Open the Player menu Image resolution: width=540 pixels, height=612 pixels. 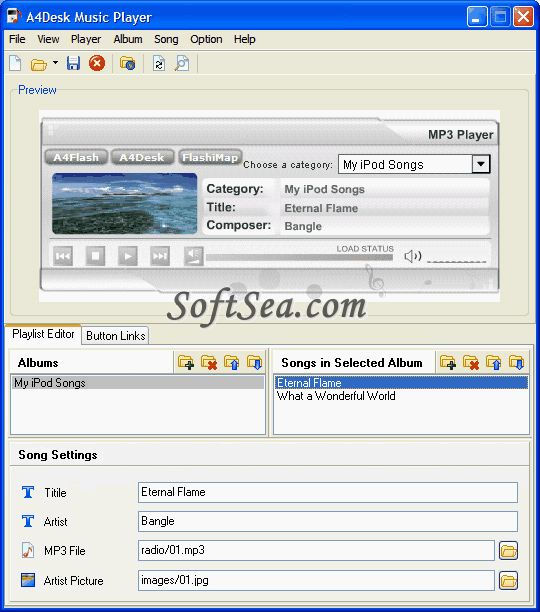click(x=86, y=39)
